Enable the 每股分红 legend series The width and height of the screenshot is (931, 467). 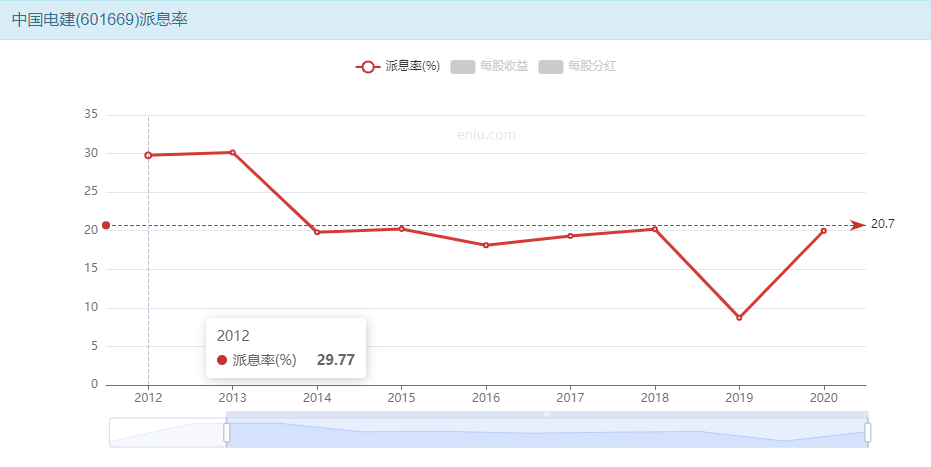577,66
